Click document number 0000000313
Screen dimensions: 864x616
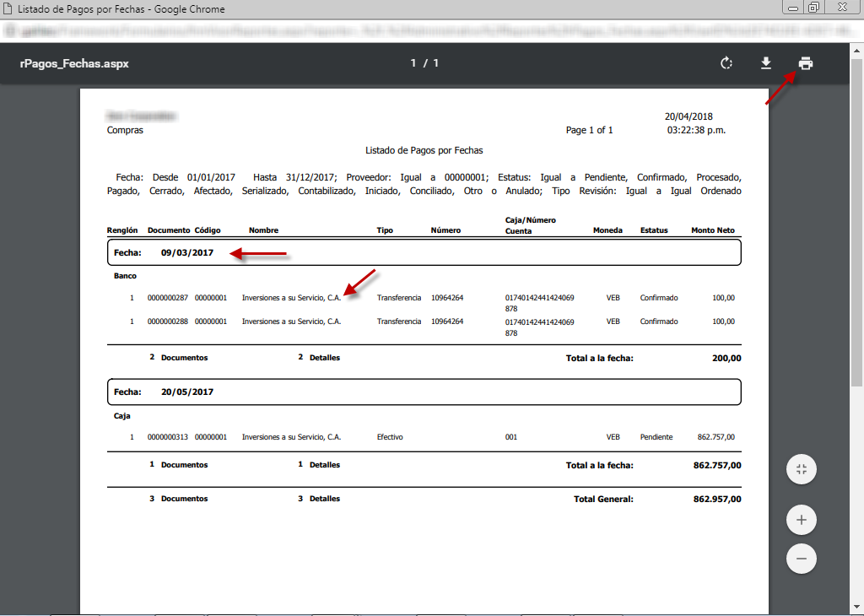coord(167,437)
